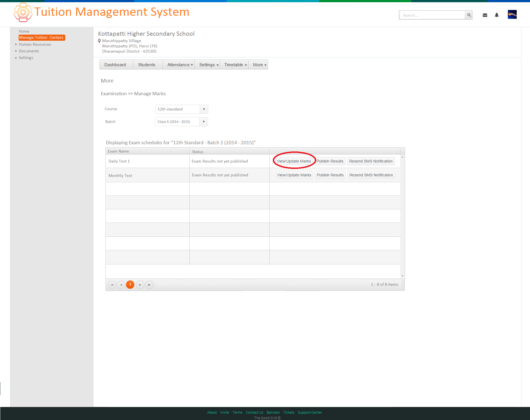Publish Results for Daily Test 1

coord(330,161)
